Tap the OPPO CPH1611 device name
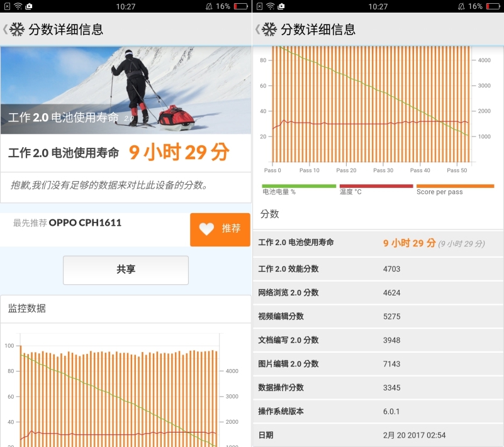The width and height of the screenshot is (504, 447). (85, 223)
